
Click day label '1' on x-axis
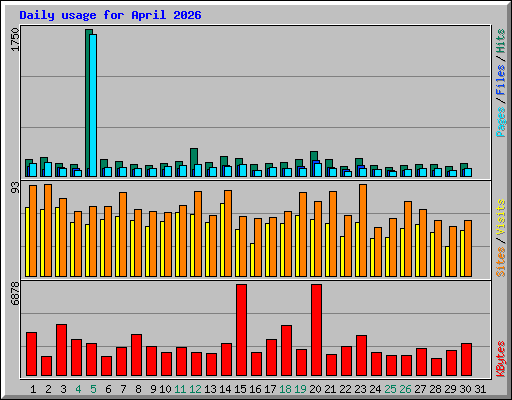click(33, 389)
